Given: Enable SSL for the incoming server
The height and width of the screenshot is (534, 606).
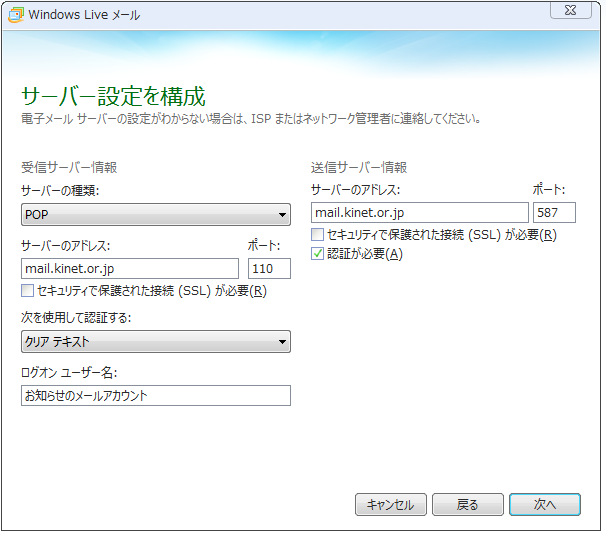Looking at the screenshot, I should click(27, 292).
